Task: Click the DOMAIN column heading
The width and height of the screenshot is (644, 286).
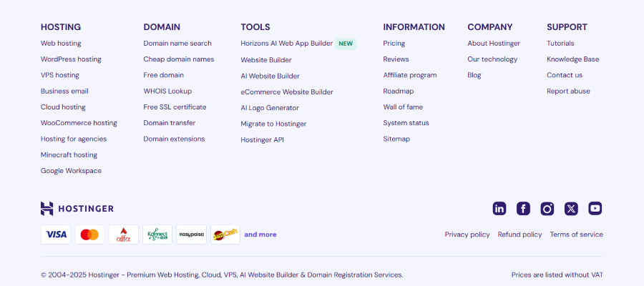Action: [x=162, y=27]
